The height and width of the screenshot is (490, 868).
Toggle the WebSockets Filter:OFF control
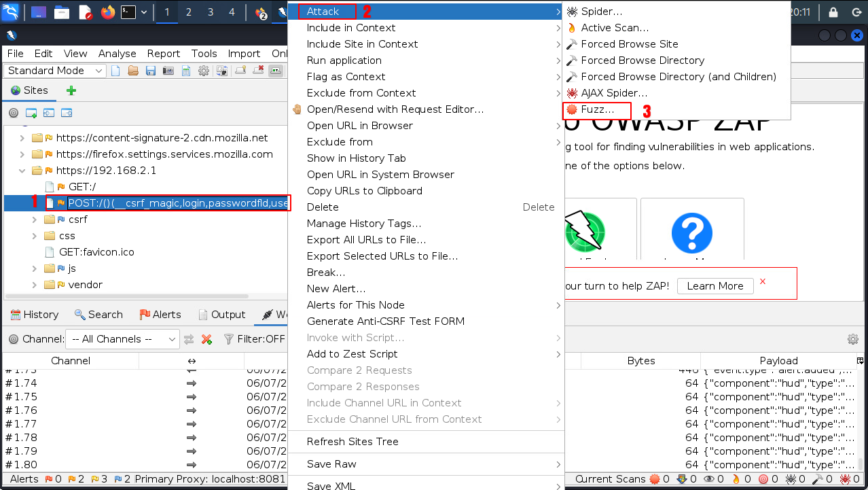coord(255,339)
